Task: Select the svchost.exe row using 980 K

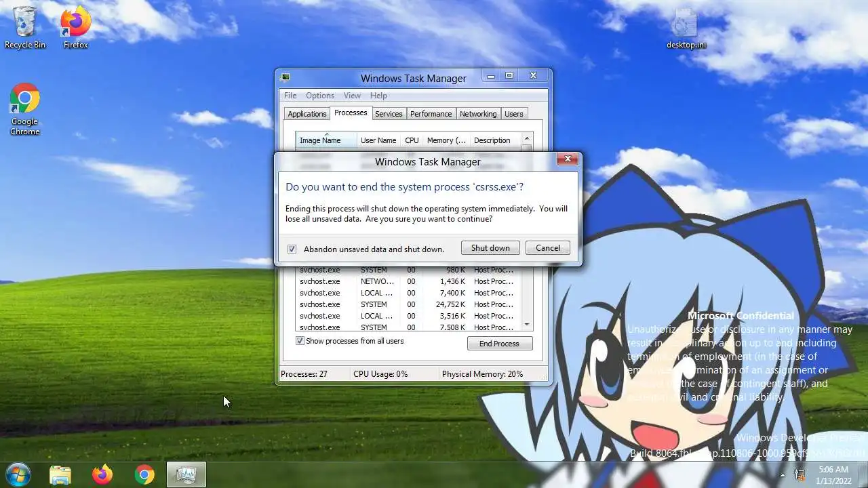Action: tap(408, 270)
